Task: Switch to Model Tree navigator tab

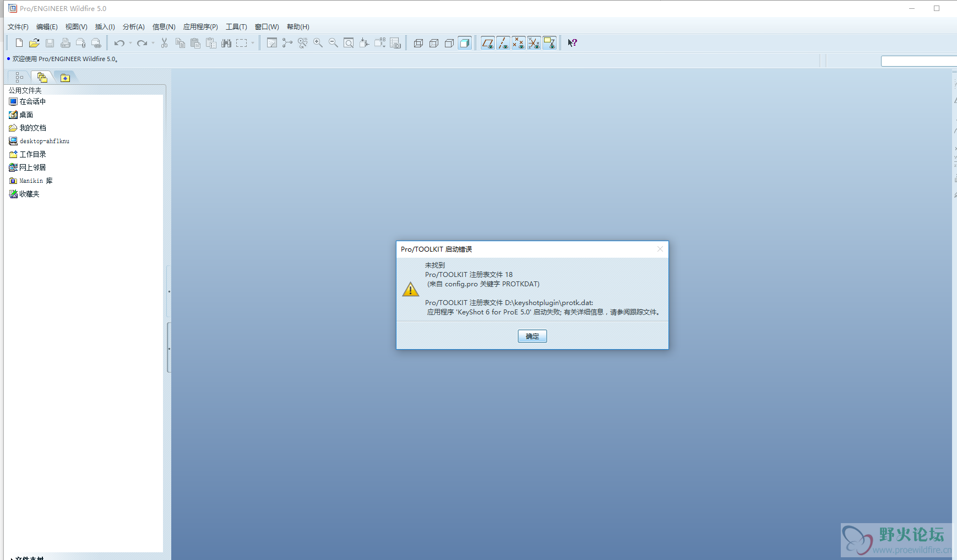Action: click(x=19, y=78)
